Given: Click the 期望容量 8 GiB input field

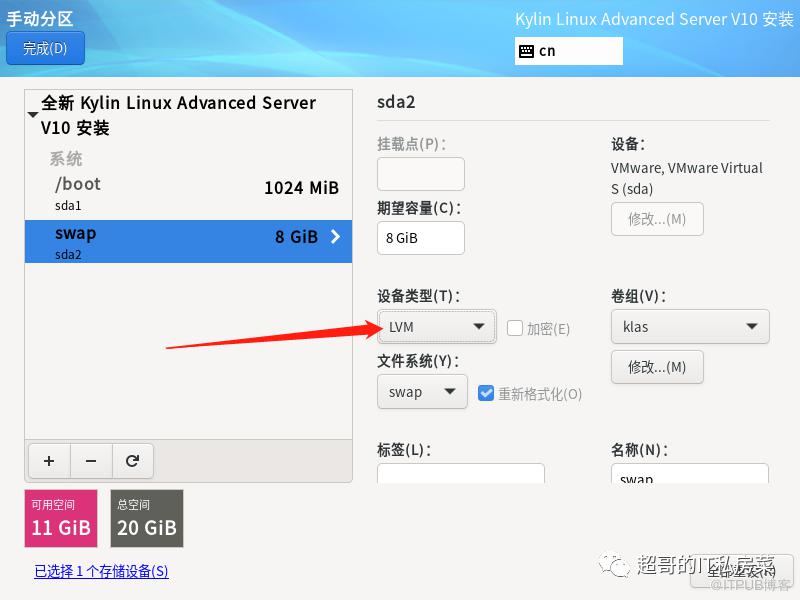Looking at the screenshot, I should (x=420, y=238).
